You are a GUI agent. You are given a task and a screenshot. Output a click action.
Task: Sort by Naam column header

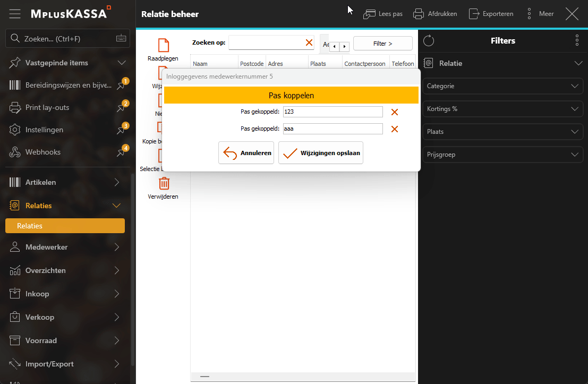tap(214, 63)
